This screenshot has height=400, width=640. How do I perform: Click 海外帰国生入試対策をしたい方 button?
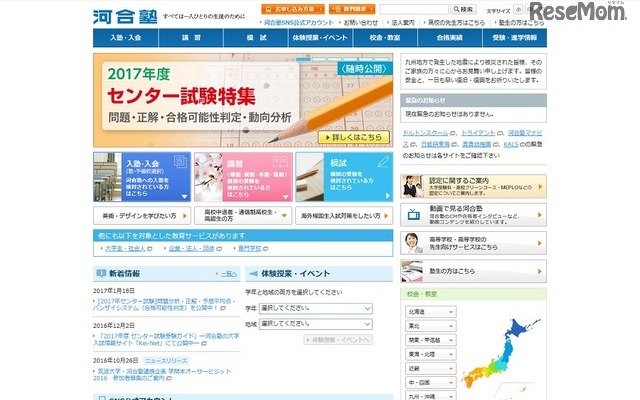point(344,216)
